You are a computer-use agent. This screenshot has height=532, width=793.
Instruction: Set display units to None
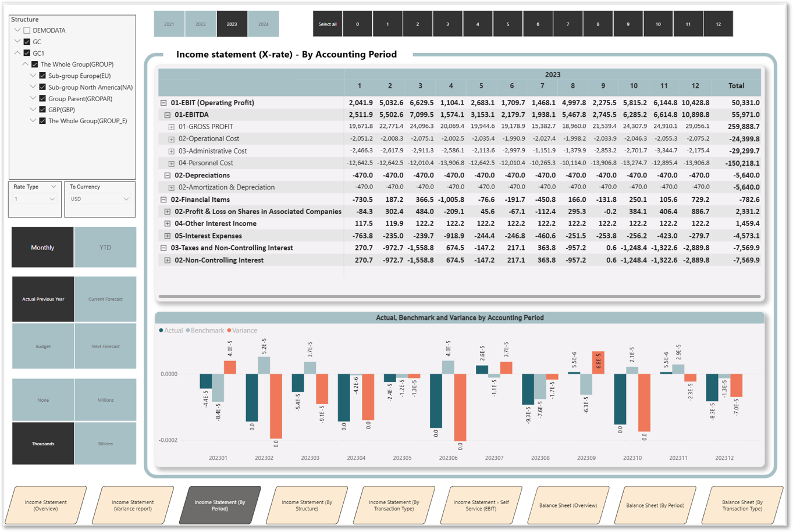coord(43,400)
